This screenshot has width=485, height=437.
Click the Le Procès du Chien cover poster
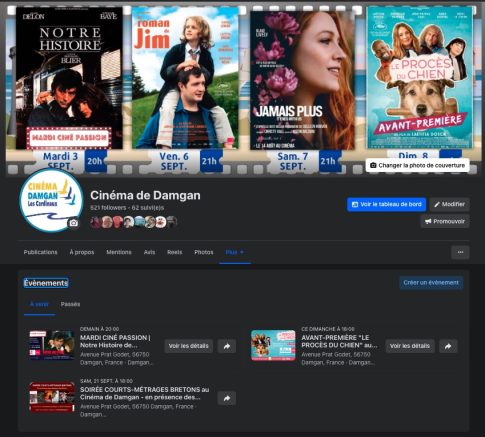pos(420,78)
